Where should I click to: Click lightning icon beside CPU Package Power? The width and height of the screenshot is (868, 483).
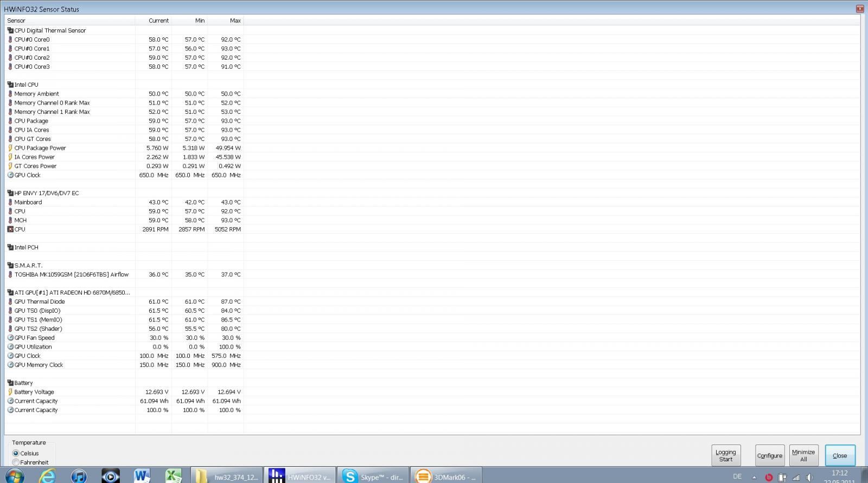click(10, 148)
